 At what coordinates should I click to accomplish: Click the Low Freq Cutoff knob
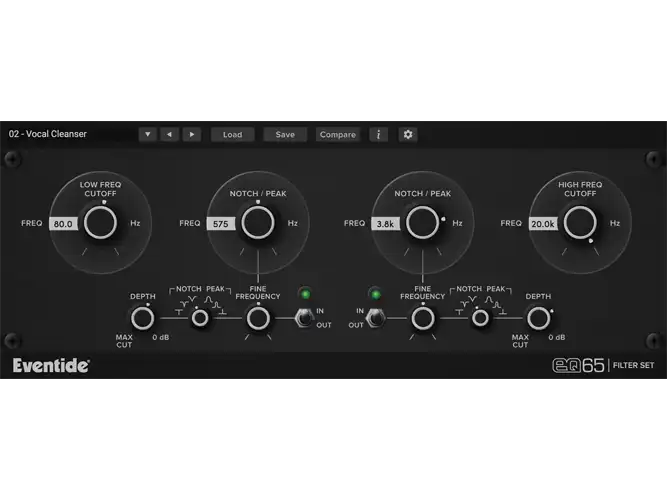(100, 223)
